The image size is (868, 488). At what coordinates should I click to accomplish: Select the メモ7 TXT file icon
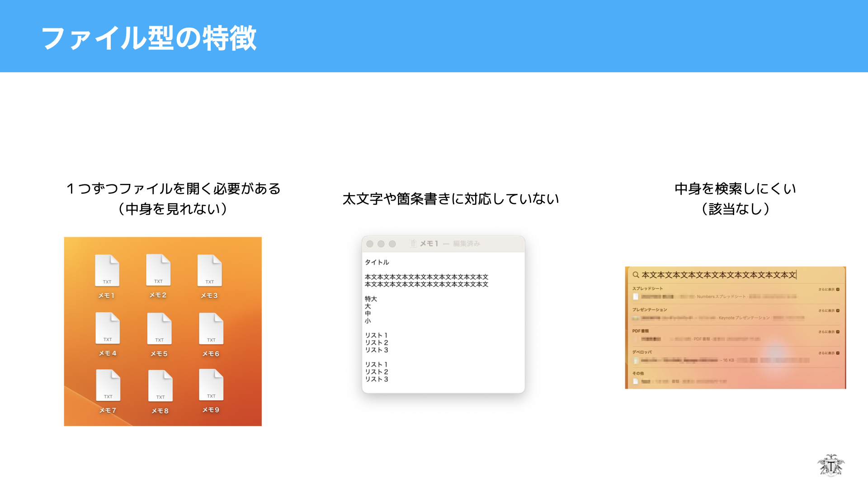108,385
